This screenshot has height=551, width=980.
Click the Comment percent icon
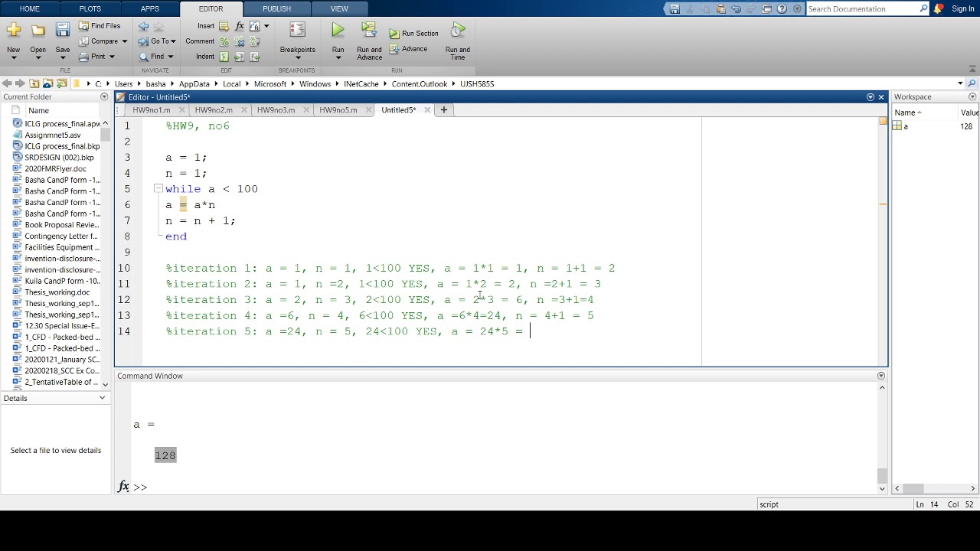pos(224,41)
